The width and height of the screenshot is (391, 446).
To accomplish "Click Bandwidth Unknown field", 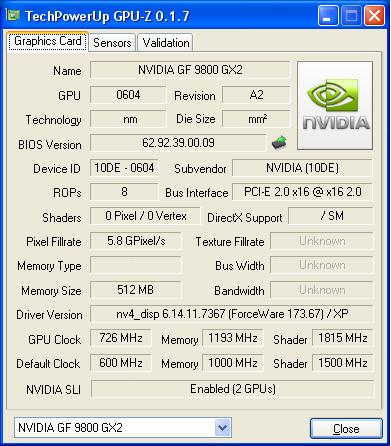I will click(322, 290).
